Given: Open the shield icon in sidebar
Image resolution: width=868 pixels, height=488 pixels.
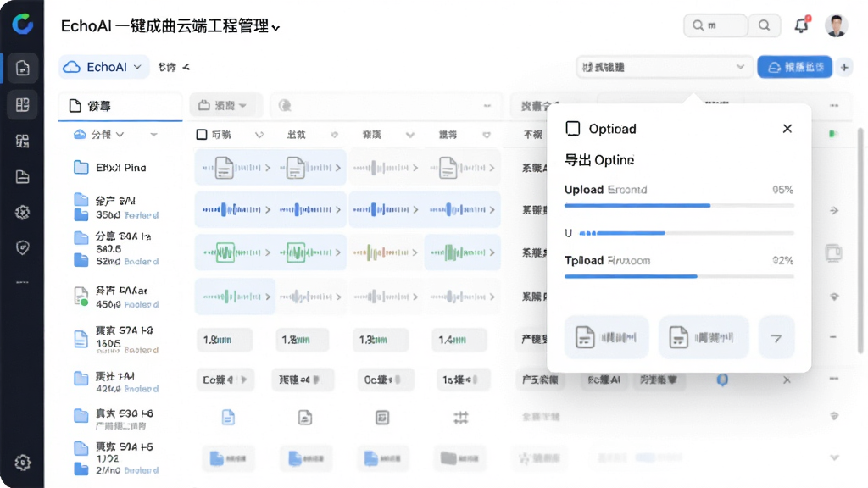Looking at the screenshot, I should 23,247.
